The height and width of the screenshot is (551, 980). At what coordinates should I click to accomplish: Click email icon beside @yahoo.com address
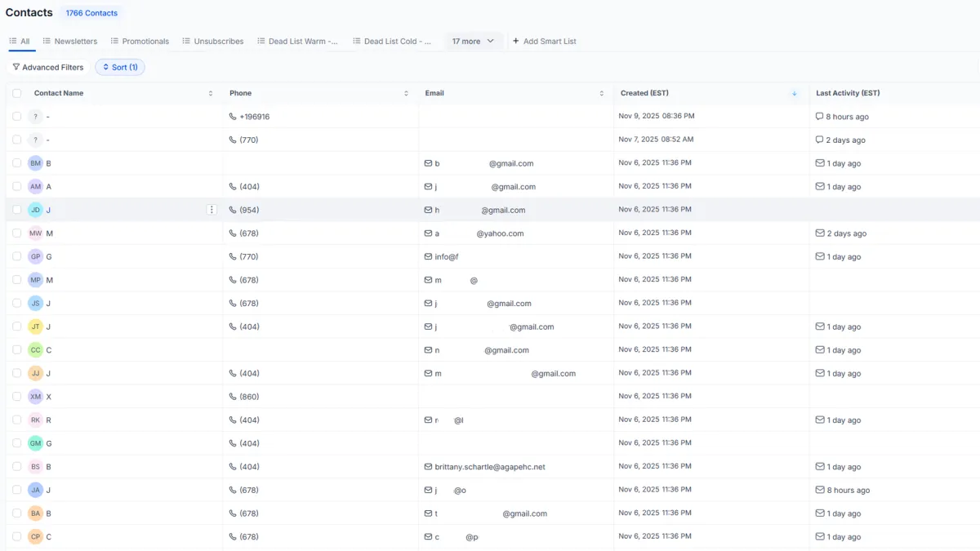(429, 233)
